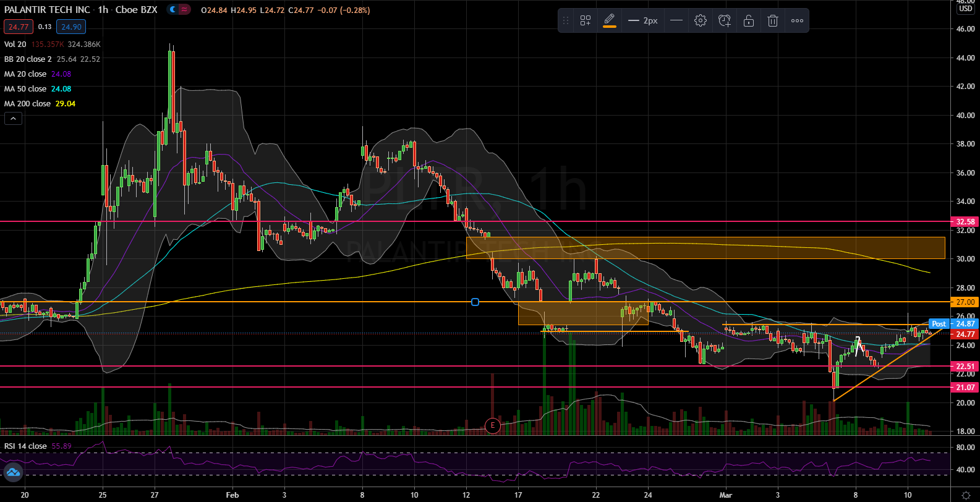Collapse the indicator legend with chevron

(x=13, y=119)
